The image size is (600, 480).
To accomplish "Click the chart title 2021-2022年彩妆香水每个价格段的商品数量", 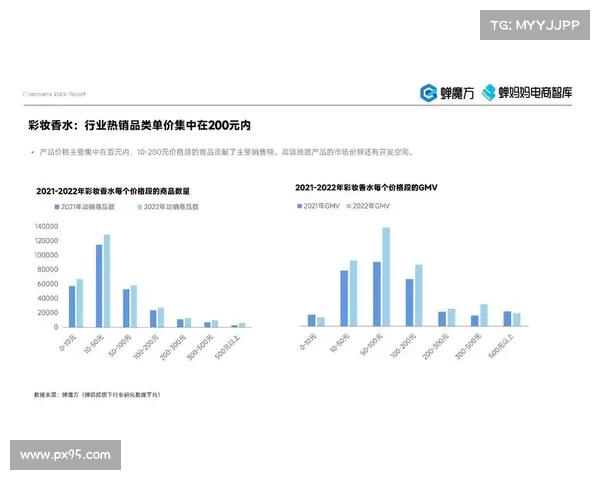I will [113, 191].
